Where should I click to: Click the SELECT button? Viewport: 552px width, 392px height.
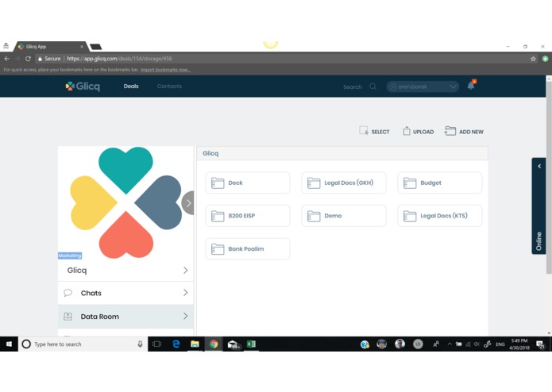coord(374,131)
